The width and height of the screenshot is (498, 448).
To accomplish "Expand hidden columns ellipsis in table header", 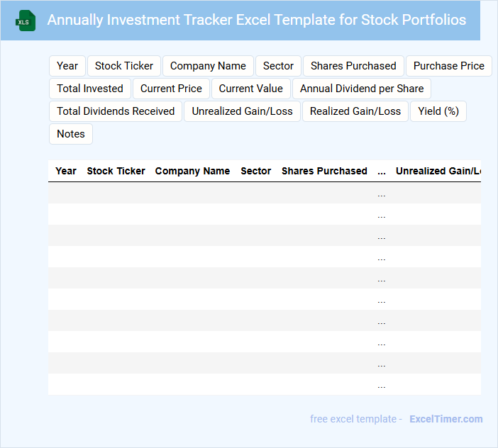I will tap(382, 171).
